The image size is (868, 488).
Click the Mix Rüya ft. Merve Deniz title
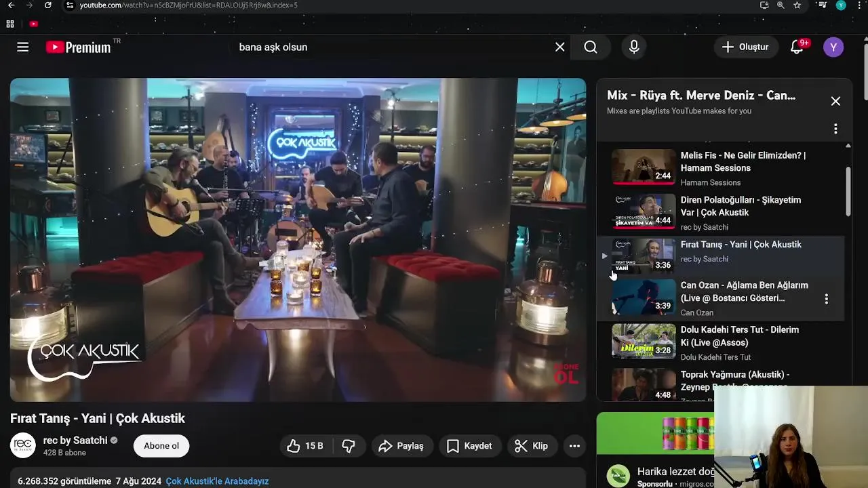coord(701,96)
